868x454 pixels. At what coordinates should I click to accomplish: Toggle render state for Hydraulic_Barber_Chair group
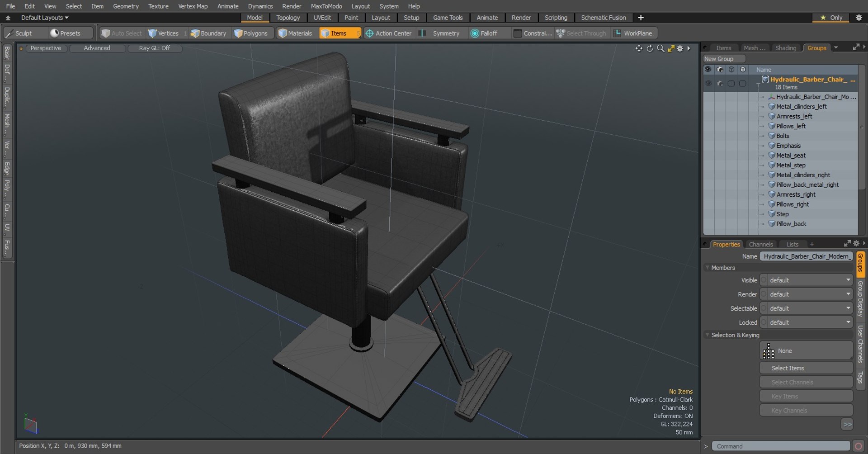[x=720, y=83]
